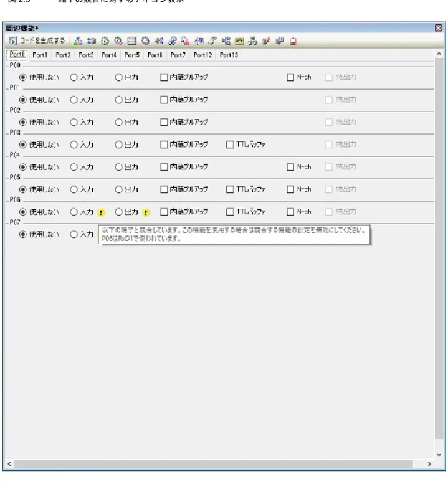Set P00 to 出力 (output)
The height and width of the screenshot is (494, 448).
[126, 77]
